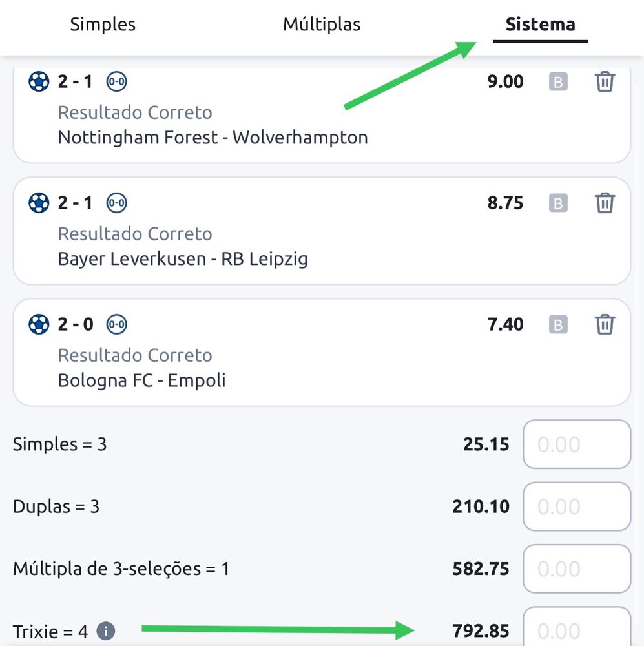Open the Bayer Leverkusen - RB Leipzig match

(x=183, y=259)
